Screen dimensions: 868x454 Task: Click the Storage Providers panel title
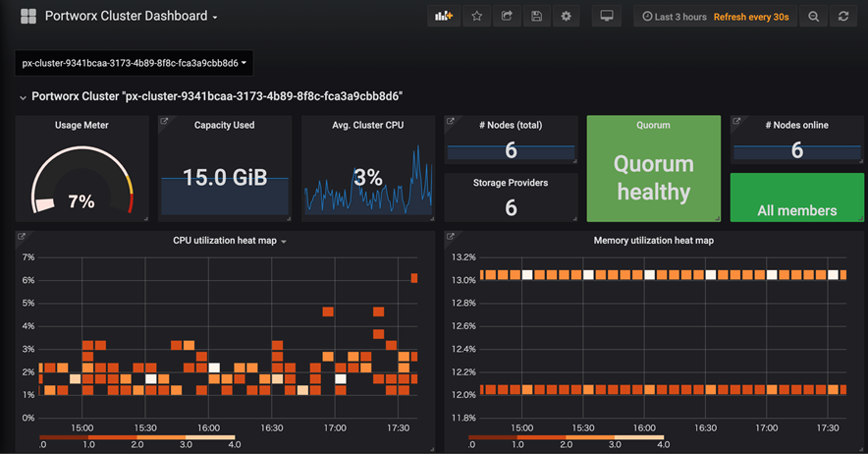click(511, 183)
